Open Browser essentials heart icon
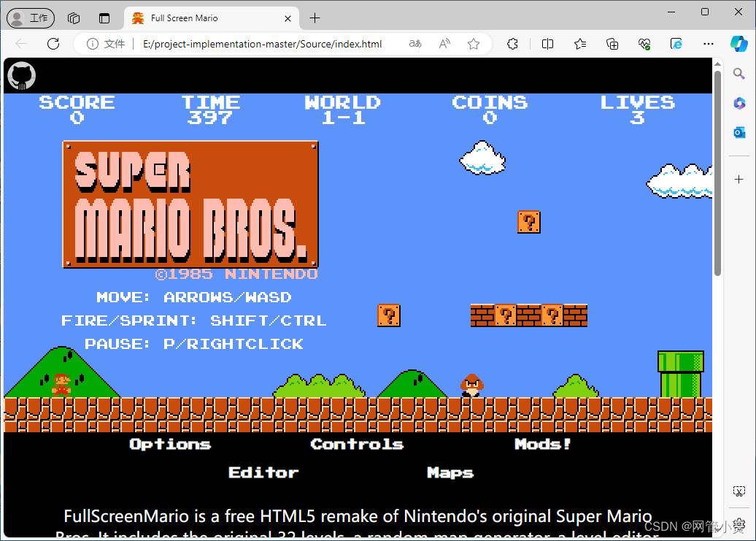Viewport: 756px width, 541px height. pos(644,44)
